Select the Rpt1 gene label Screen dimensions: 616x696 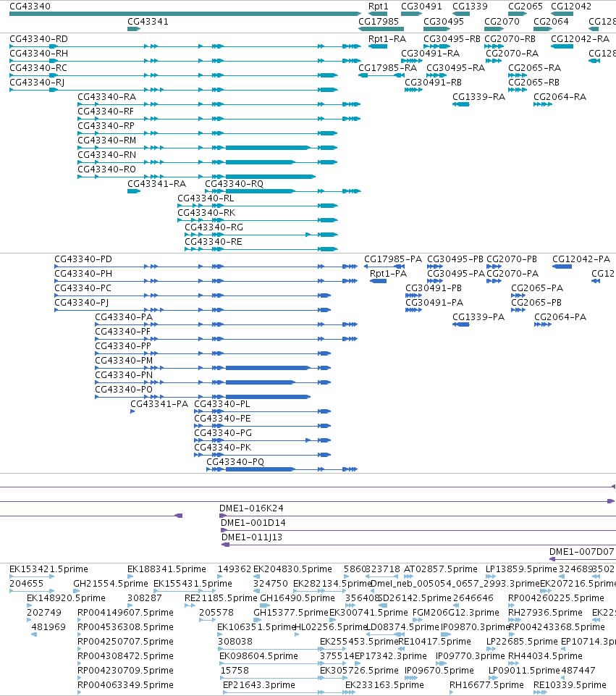coord(379,7)
